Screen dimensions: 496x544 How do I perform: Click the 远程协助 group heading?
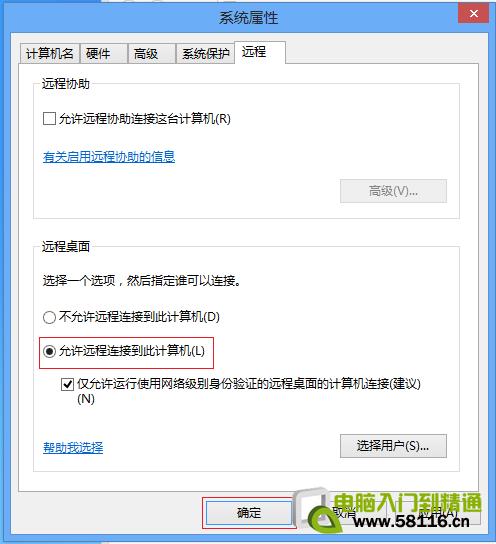(x=66, y=84)
